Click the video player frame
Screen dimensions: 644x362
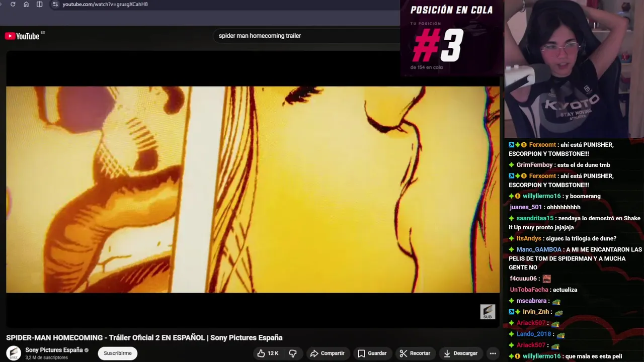point(253,189)
